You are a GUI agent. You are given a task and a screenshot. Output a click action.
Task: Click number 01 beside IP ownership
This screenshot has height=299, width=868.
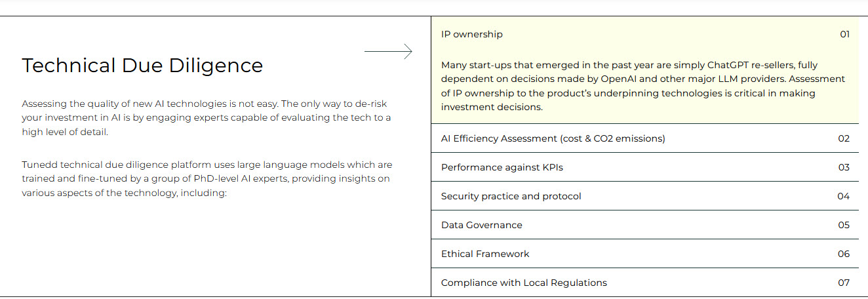844,35
